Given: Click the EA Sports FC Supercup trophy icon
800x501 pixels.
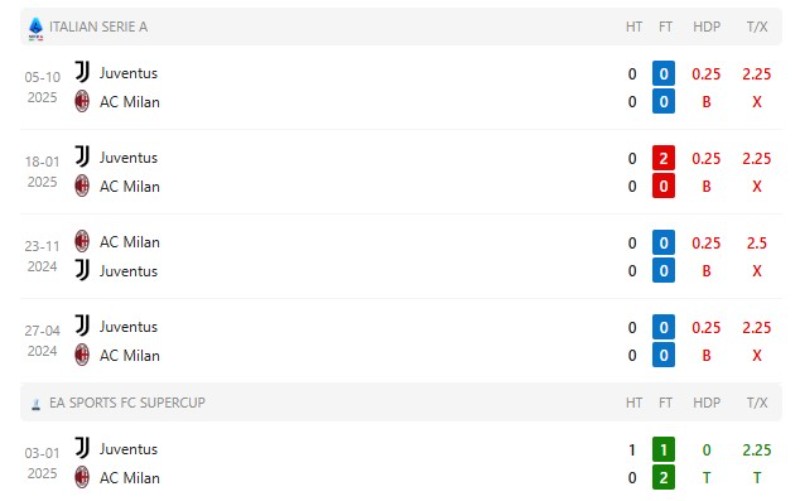Looking at the screenshot, I should pyautogui.click(x=36, y=403).
